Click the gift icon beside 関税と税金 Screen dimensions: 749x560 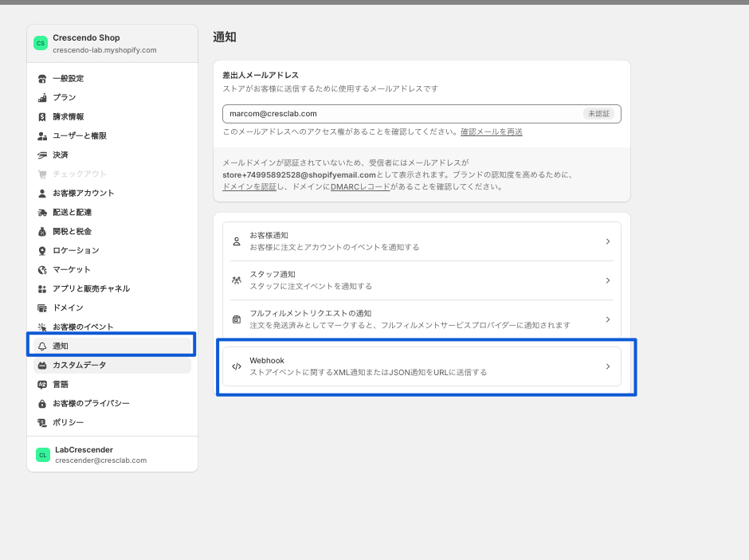[x=42, y=232]
